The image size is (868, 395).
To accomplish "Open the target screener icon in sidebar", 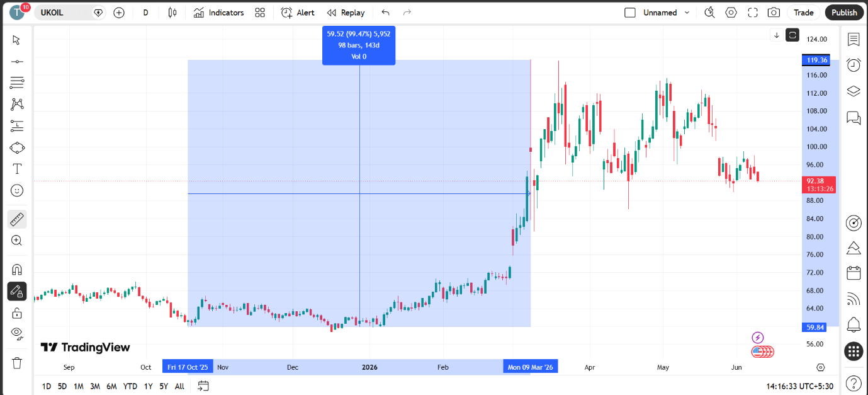I will [854, 222].
